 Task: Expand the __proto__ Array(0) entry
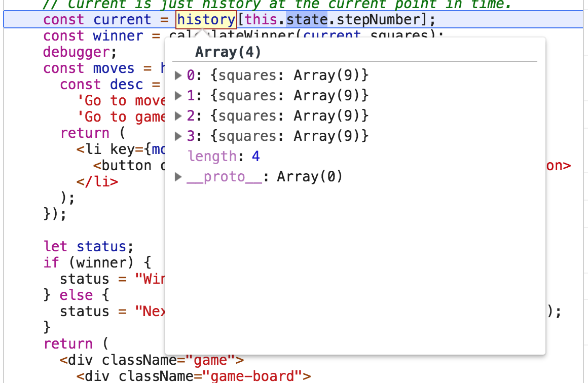coord(178,176)
